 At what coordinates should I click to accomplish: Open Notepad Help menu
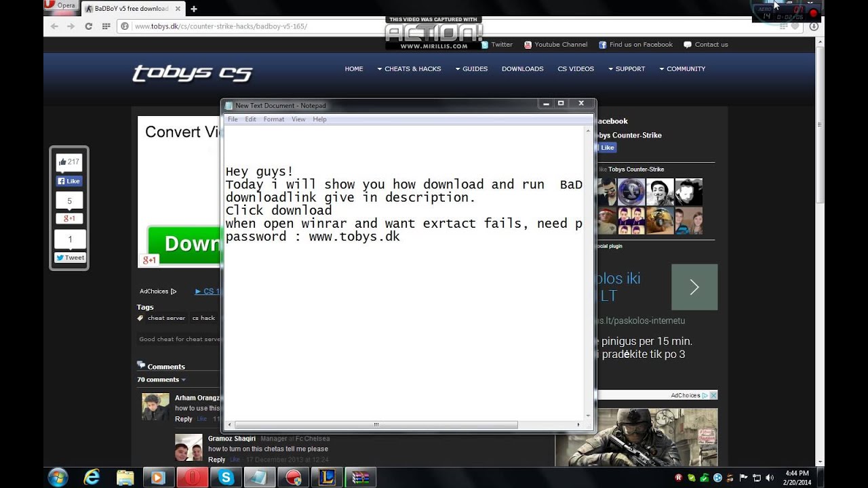click(319, 119)
